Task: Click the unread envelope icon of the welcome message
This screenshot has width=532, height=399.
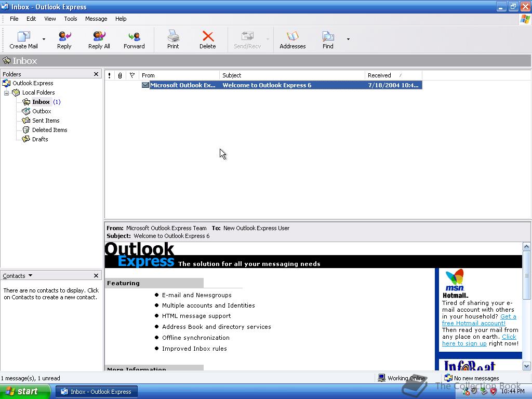Action: coord(145,85)
